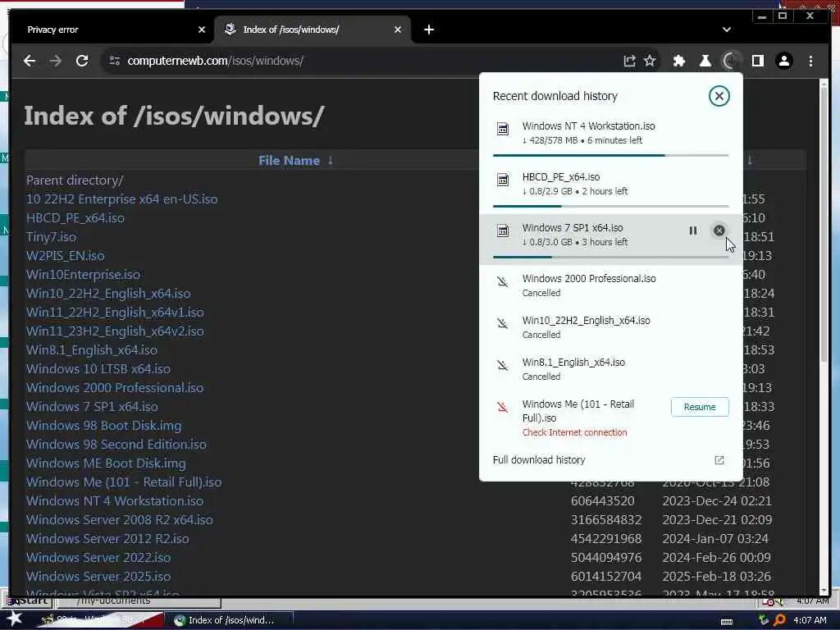Bookmark this page with the star
The width and height of the screenshot is (840, 630).
(650, 61)
